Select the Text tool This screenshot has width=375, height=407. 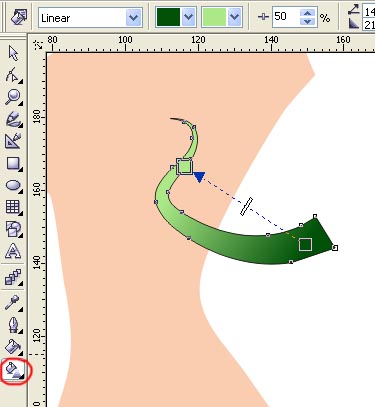[x=13, y=251]
